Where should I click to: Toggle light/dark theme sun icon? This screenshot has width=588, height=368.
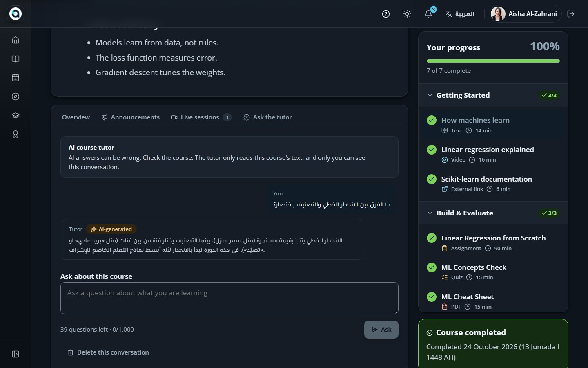[x=407, y=14]
